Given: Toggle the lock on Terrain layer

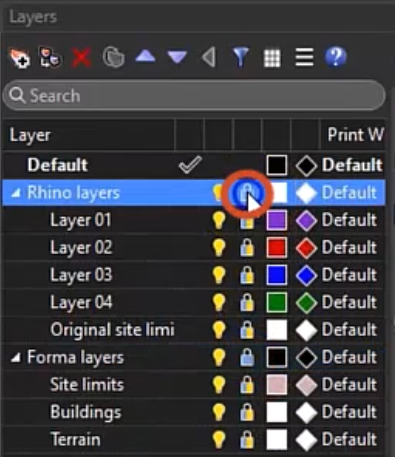Looking at the screenshot, I should [247, 440].
